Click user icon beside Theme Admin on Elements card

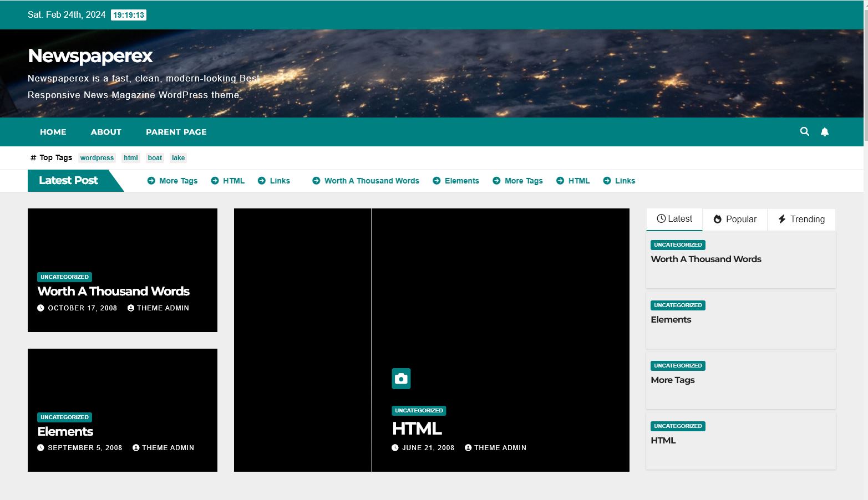[x=136, y=447]
